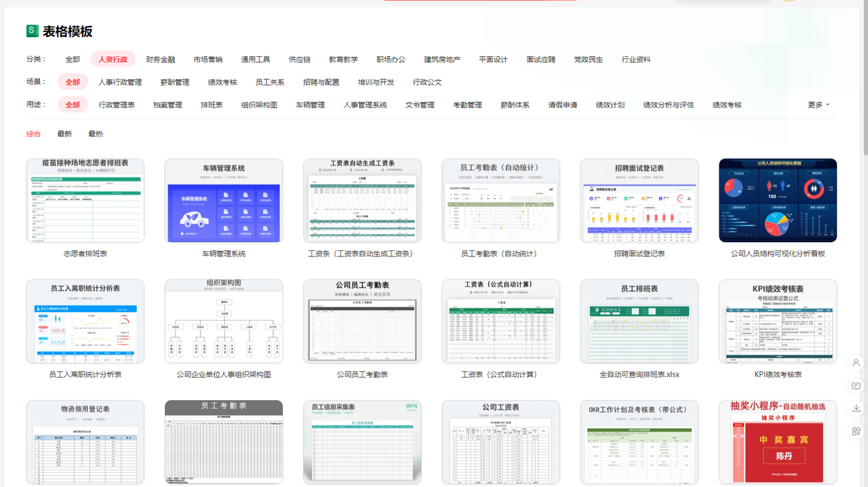Click the green S spreadsheet logo icon
Viewport: 868px width, 487px height.
click(x=32, y=31)
